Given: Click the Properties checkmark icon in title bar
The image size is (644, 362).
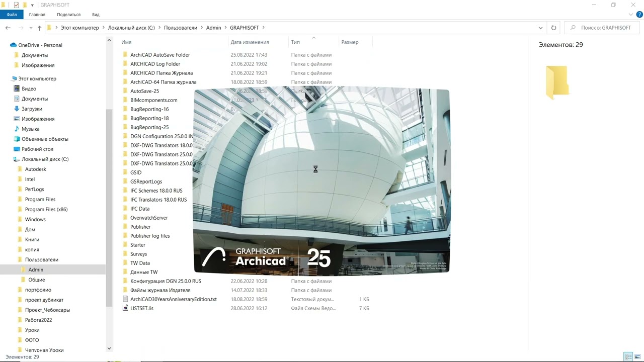Looking at the screenshot, I should (16, 5).
